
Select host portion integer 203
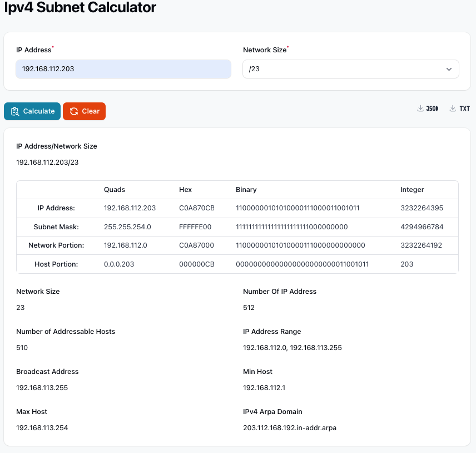(407, 264)
